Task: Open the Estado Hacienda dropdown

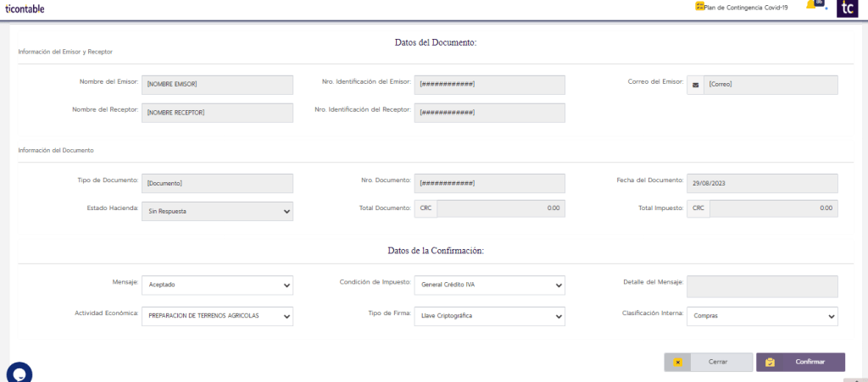Action: tap(217, 212)
